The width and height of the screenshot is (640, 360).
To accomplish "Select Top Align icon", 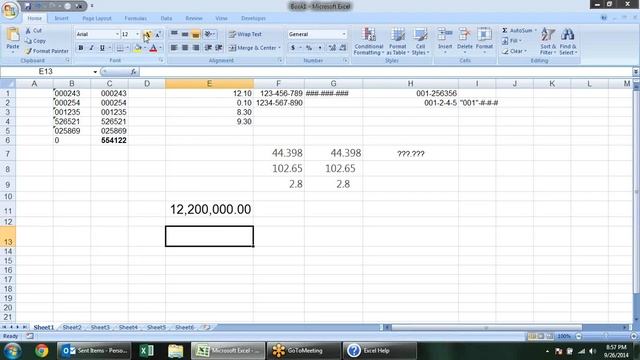I will [x=174, y=34].
